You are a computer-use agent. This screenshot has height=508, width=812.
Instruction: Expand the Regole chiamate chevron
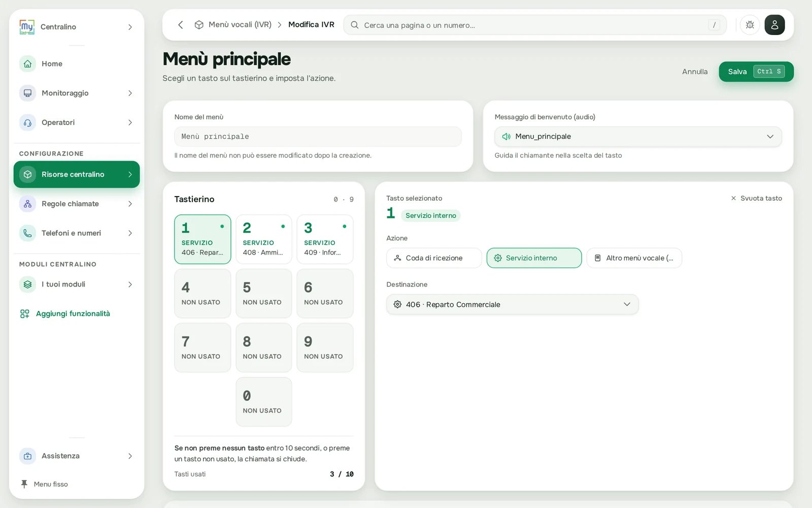(130, 204)
